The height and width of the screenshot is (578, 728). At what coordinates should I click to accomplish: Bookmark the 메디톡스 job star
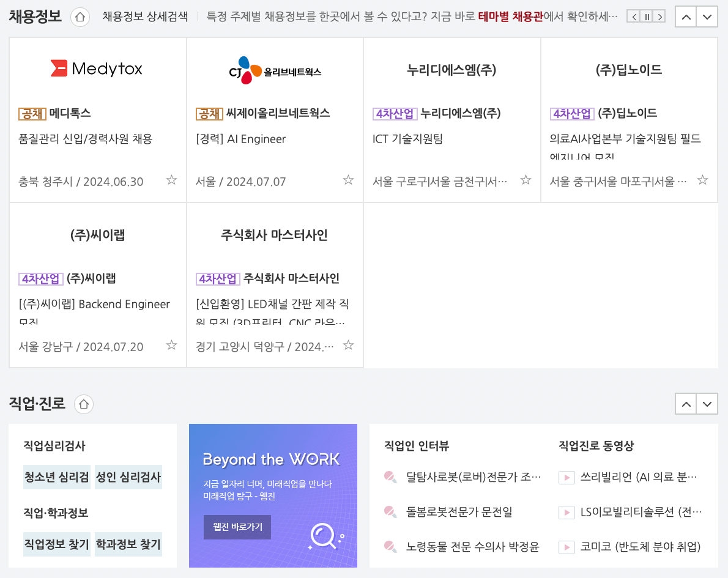[171, 180]
